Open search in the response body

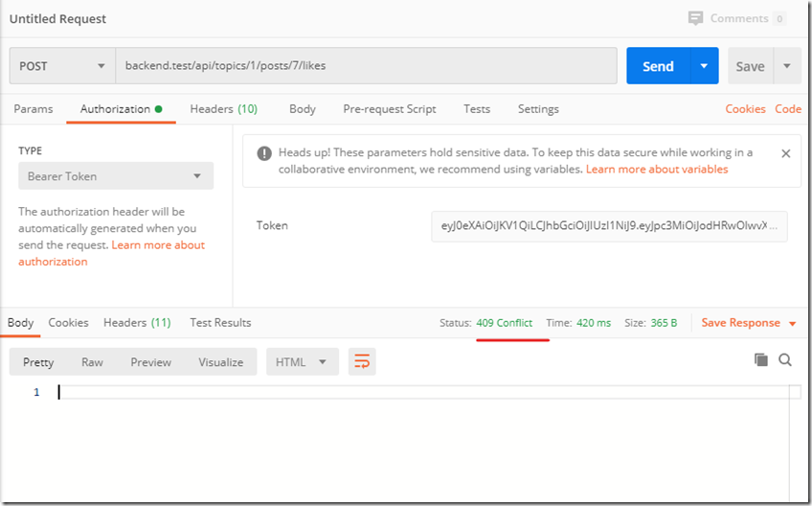tap(785, 359)
